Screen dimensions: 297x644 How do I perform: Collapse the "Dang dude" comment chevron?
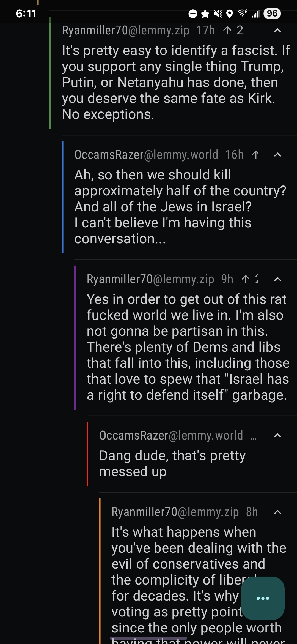277,436
